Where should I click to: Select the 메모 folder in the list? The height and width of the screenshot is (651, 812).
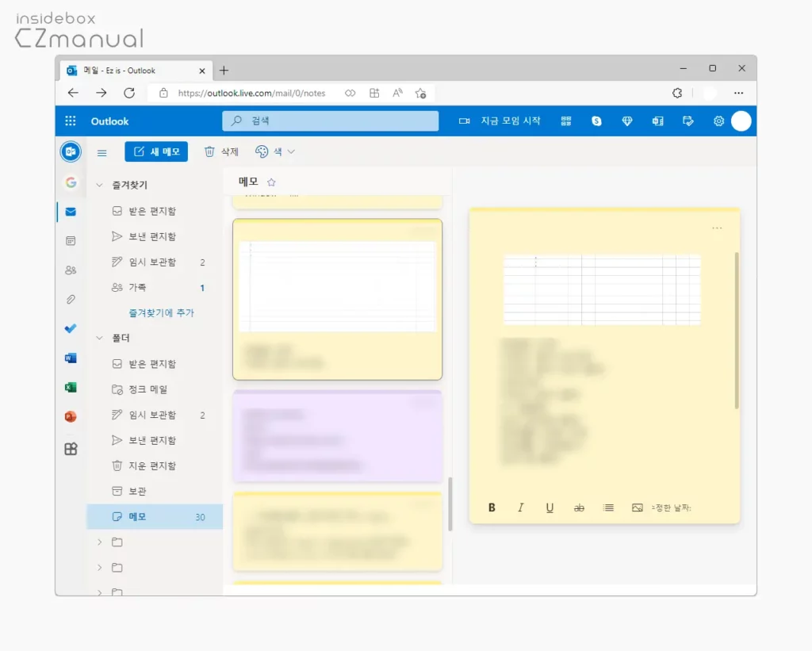pos(138,516)
